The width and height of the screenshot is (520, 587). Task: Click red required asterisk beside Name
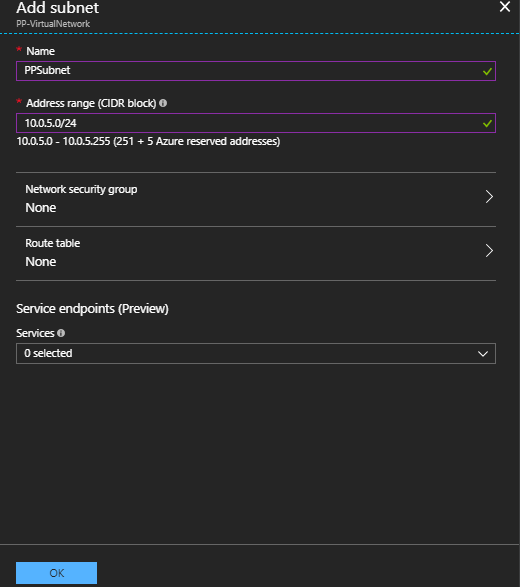point(19,50)
